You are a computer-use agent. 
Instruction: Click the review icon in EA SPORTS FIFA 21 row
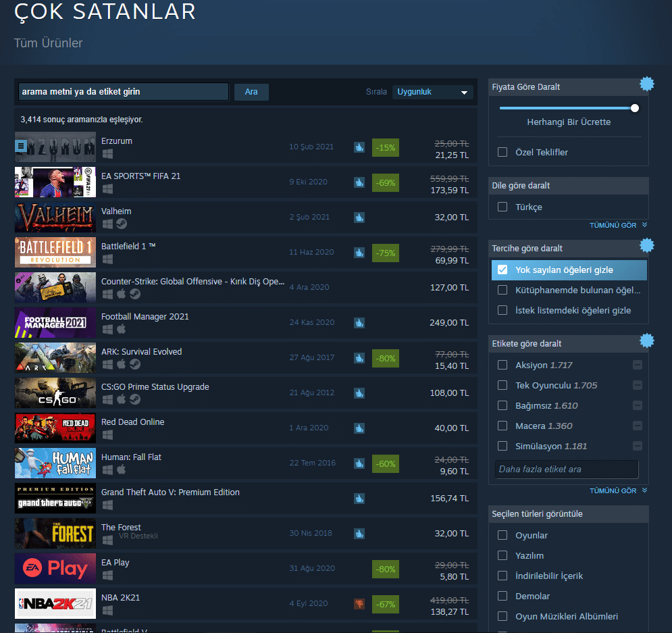(359, 182)
